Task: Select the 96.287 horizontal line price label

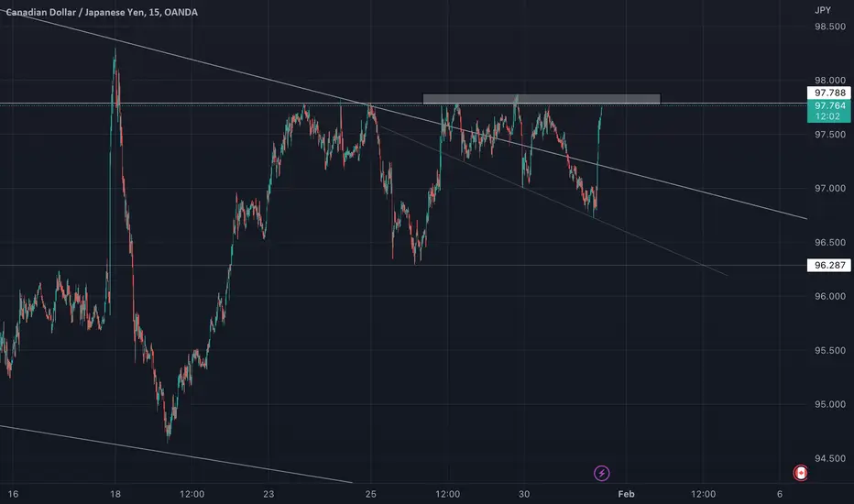Action: pyautogui.click(x=828, y=266)
